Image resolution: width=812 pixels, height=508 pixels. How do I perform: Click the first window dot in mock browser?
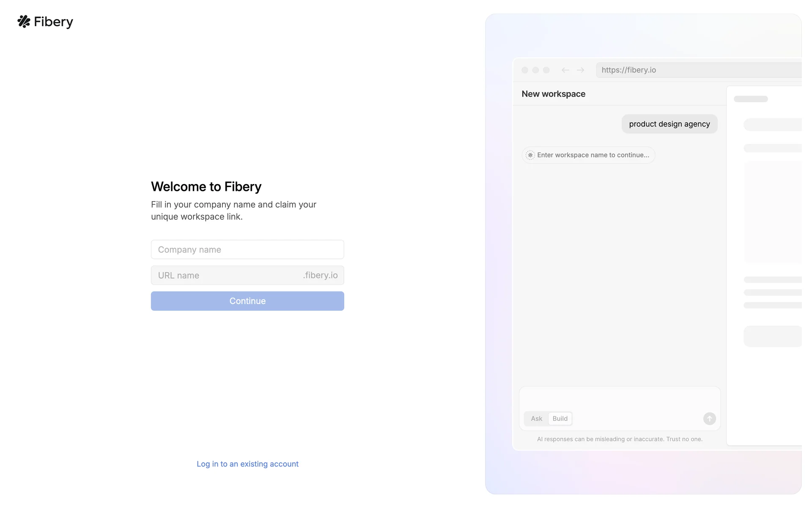tap(525, 70)
